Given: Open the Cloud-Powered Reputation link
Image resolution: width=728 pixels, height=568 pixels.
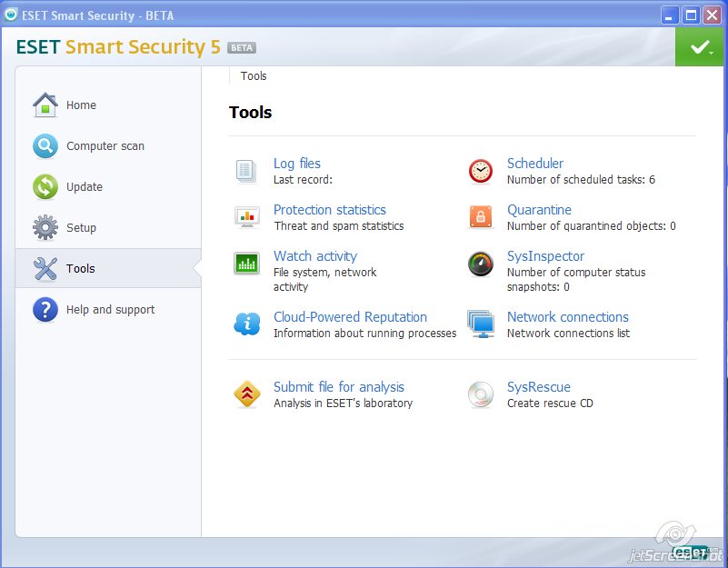Looking at the screenshot, I should click(350, 317).
